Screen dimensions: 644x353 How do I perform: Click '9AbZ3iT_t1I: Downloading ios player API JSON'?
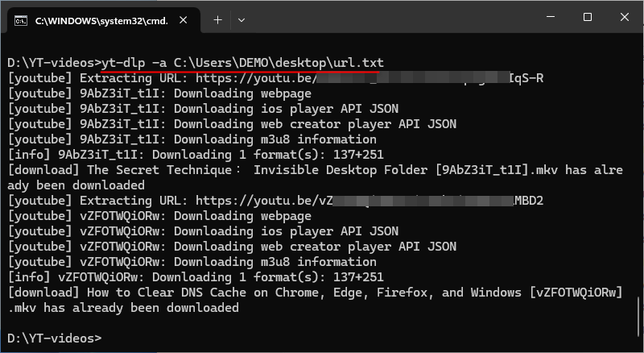click(203, 109)
